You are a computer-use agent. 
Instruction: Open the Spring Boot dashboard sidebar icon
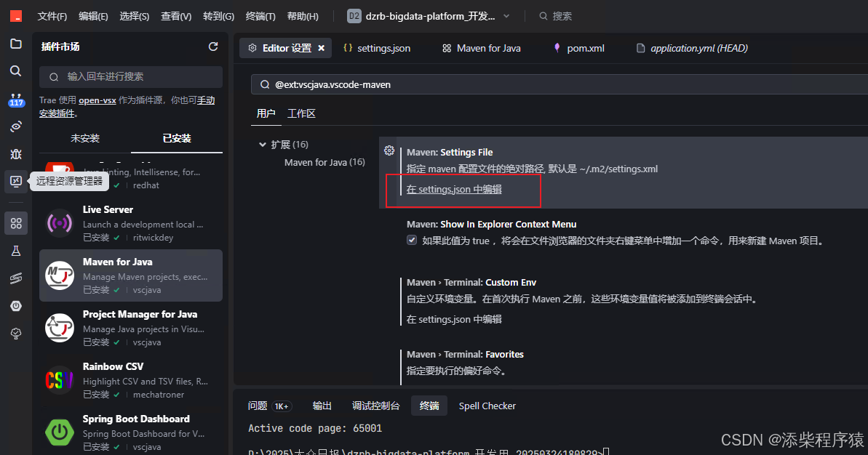[x=16, y=306]
